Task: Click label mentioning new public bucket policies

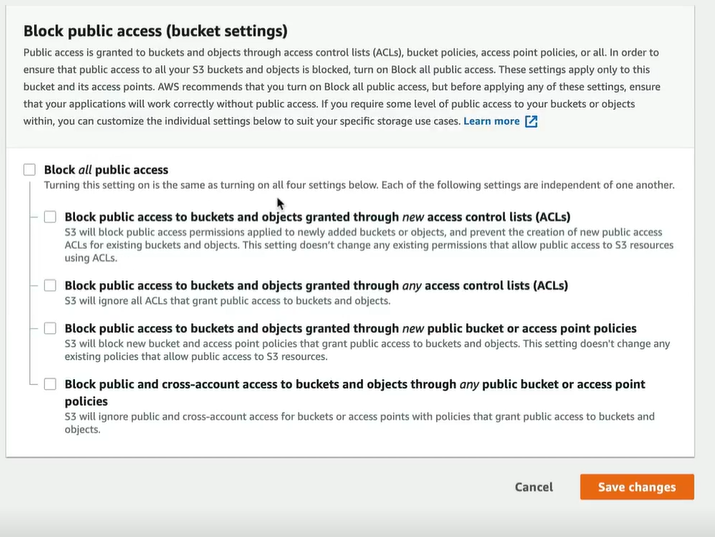Action: click(x=351, y=328)
